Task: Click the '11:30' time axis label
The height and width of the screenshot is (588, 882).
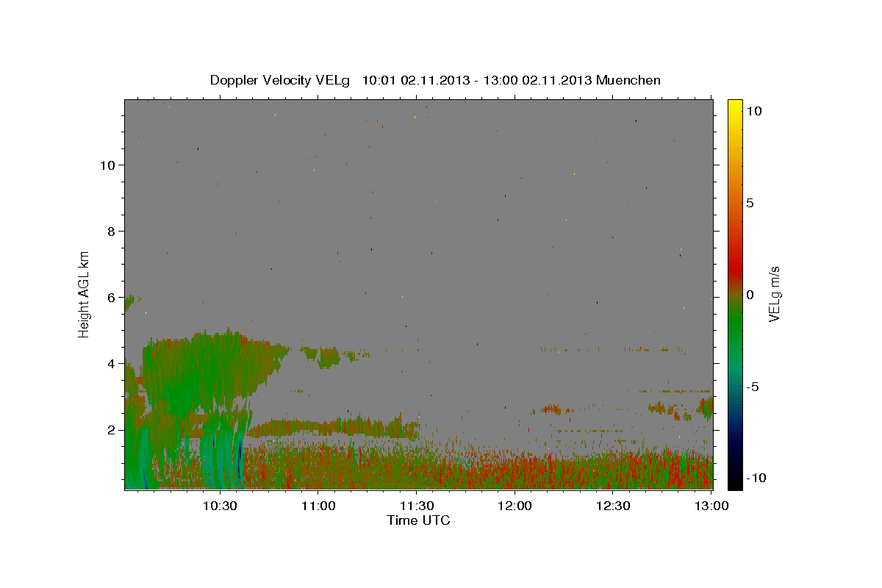Action: point(417,506)
